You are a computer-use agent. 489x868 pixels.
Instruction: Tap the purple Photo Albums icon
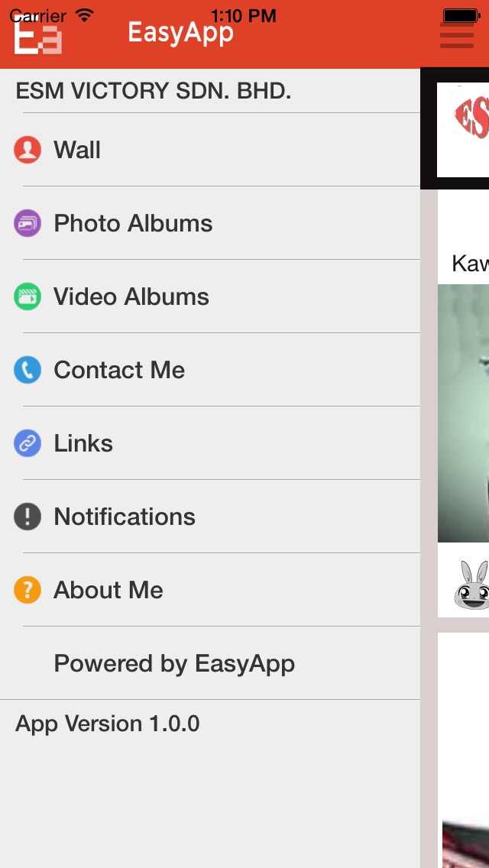click(28, 223)
